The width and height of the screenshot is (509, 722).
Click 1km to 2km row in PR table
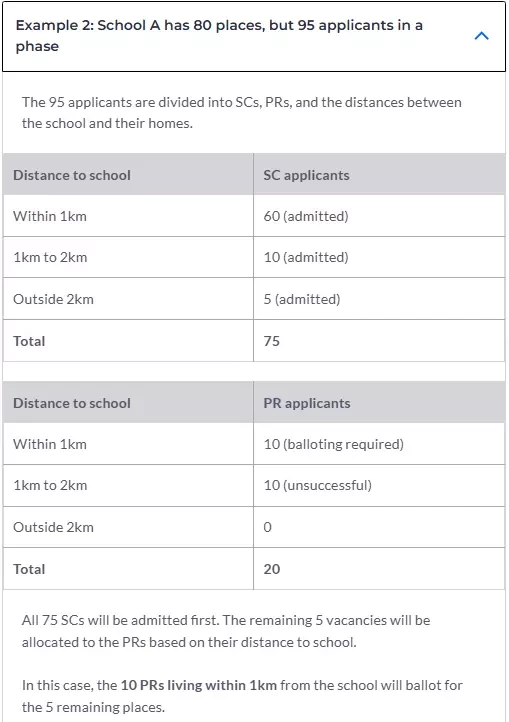254,485
